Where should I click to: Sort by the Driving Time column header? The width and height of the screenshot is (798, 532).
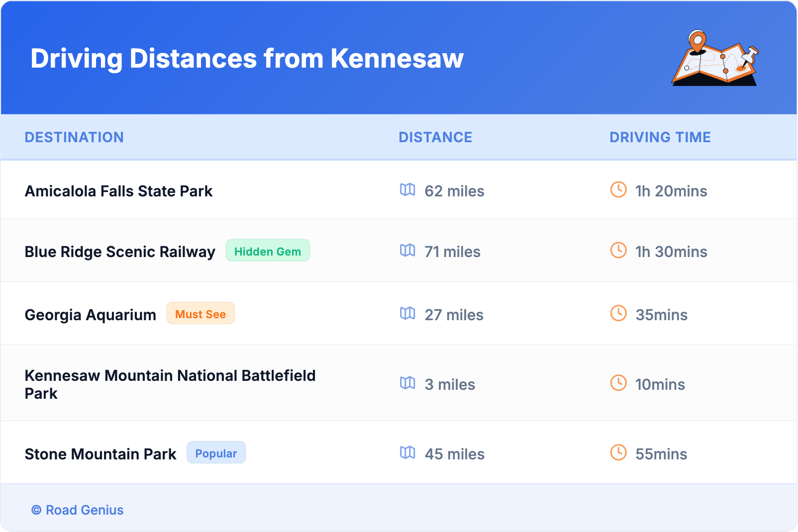[x=660, y=137]
